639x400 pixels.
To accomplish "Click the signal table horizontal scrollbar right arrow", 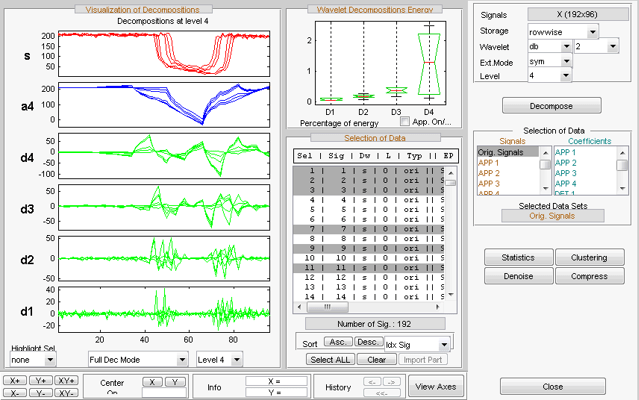I will tap(438, 307).
